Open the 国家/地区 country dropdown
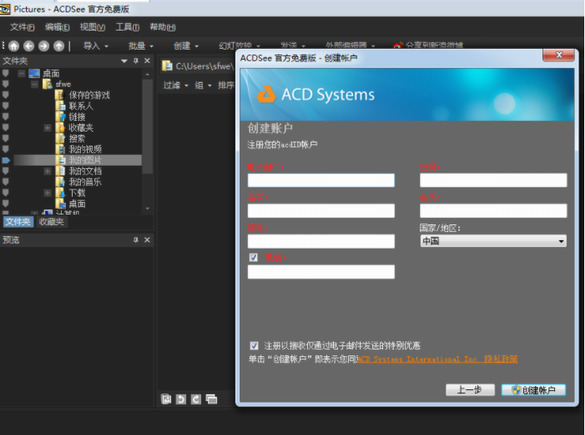585x435 pixels. [x=493, y=241]
